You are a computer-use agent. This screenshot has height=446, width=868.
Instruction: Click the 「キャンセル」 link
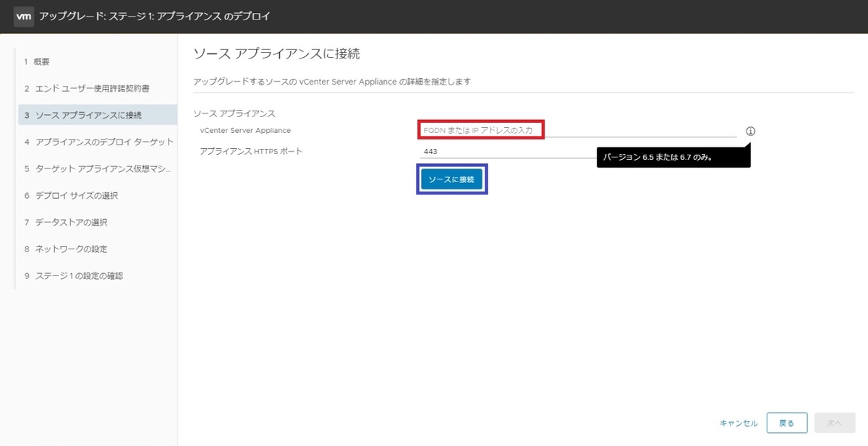[x=738, y=423]
